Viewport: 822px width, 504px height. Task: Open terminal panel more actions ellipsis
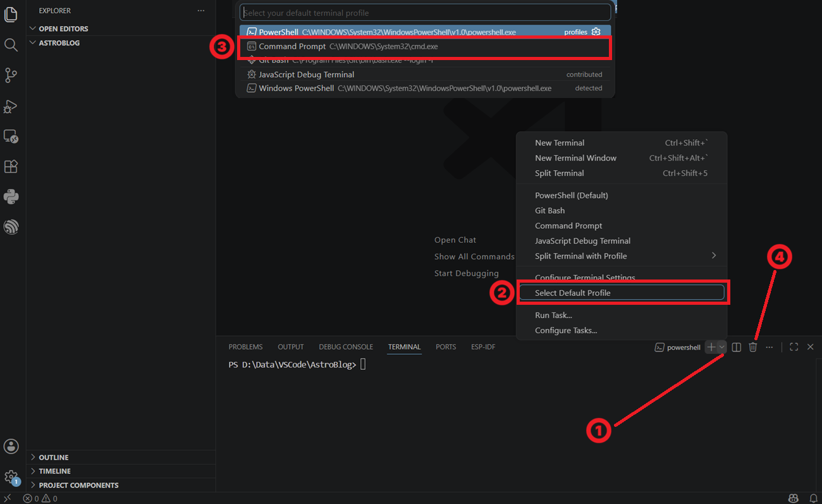pos(769,347)
